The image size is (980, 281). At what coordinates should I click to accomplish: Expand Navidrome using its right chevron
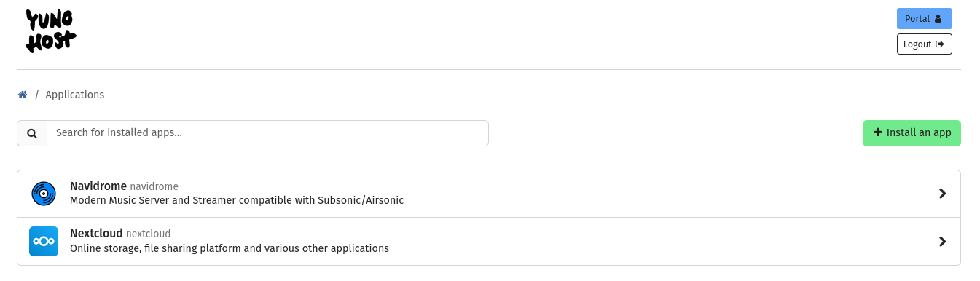[x=942, y=194]
